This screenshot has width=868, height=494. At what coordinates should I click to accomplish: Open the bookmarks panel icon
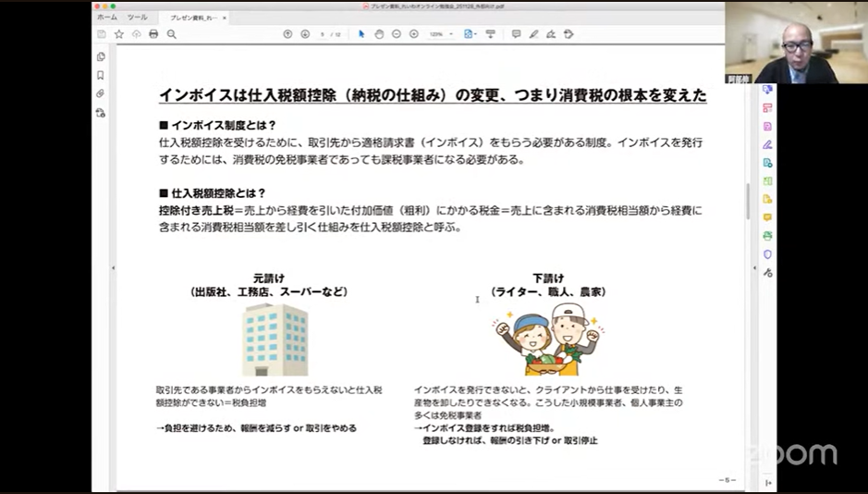[101, 75]
